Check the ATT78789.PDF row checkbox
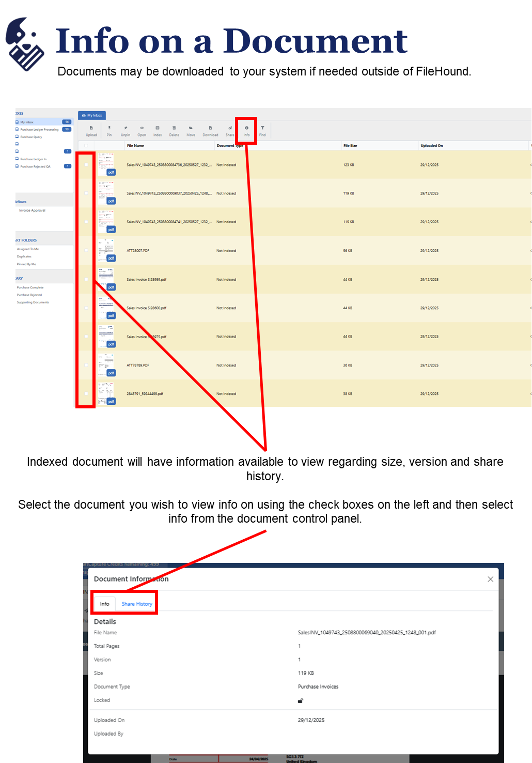The width and height of the screenshot is (532, 763). click(86, 365)
